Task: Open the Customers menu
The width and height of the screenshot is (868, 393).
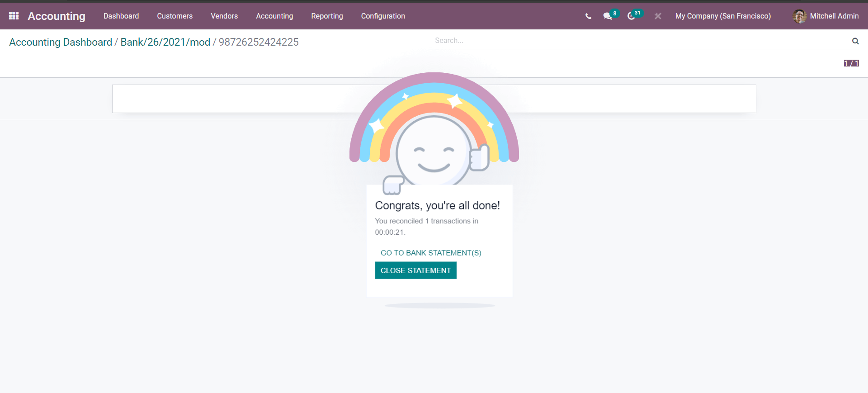Action: [175, 16]
